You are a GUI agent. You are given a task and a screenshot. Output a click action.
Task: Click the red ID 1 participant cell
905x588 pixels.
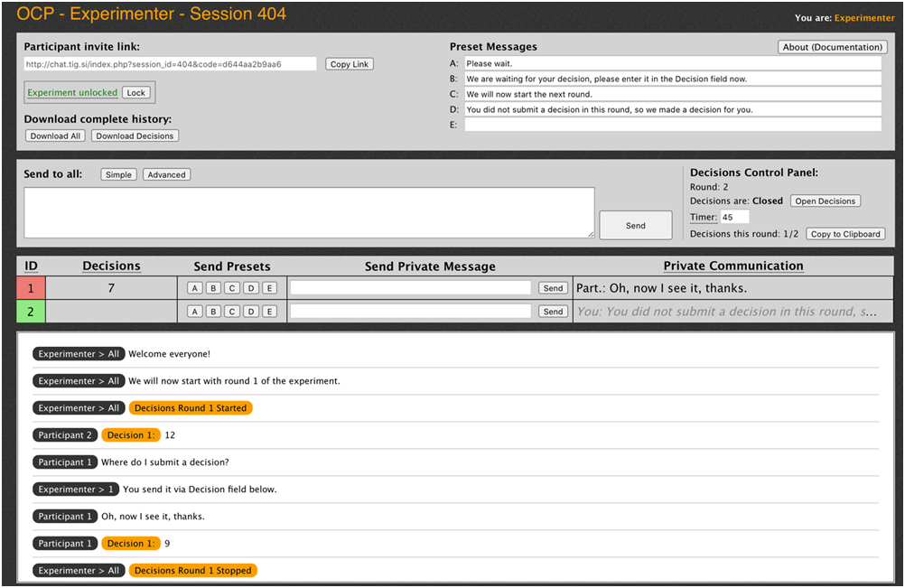[x=31, y=288]
